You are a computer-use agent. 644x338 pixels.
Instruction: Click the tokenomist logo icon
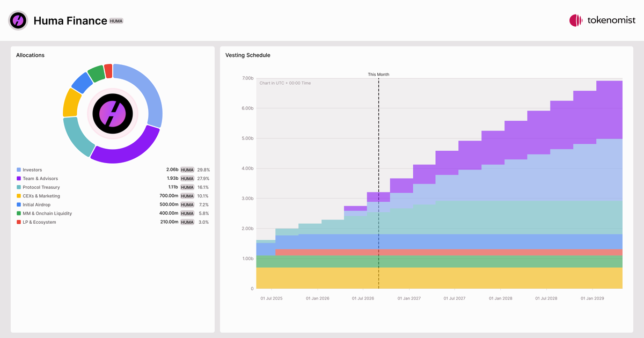coord(576,20)
